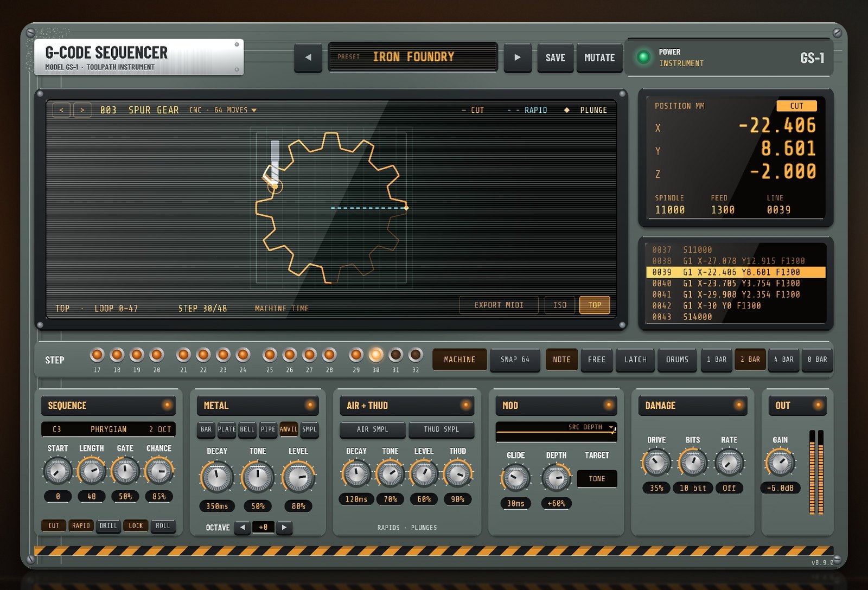Switch display to ISO view
The height and width of the screenshot is (590, 868).
click(x=560, y=305)
